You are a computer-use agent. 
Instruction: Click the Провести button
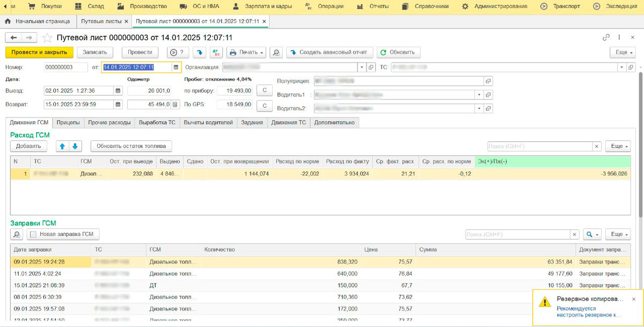point(140,52)
